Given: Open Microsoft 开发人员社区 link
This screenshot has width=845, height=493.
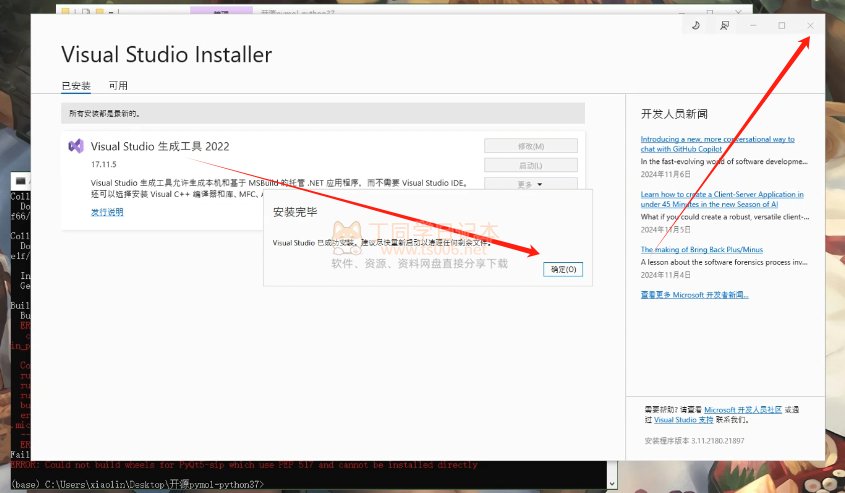Looking at the screenshot, I should coord(743,410).
